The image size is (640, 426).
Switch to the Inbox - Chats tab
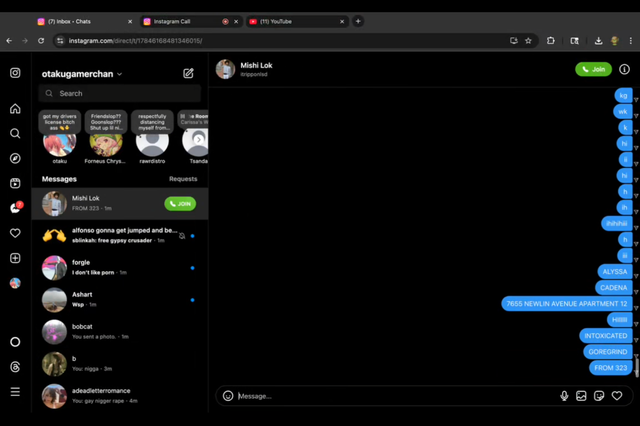point(84,22)
